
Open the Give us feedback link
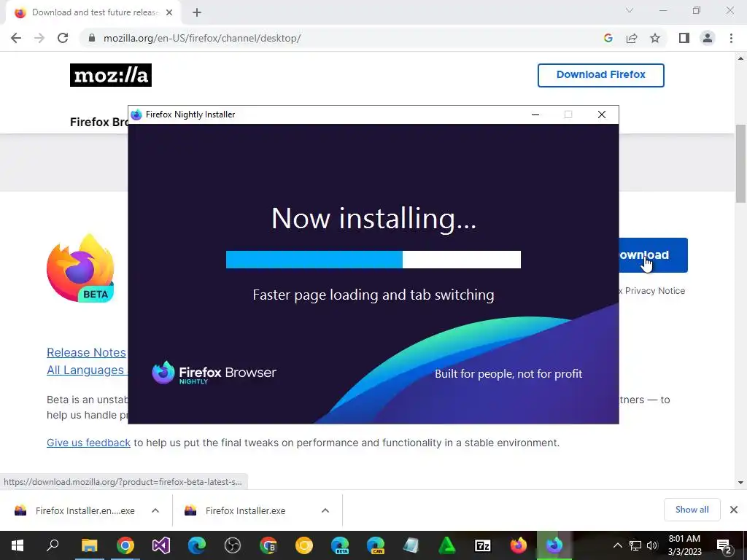[88, 443]
